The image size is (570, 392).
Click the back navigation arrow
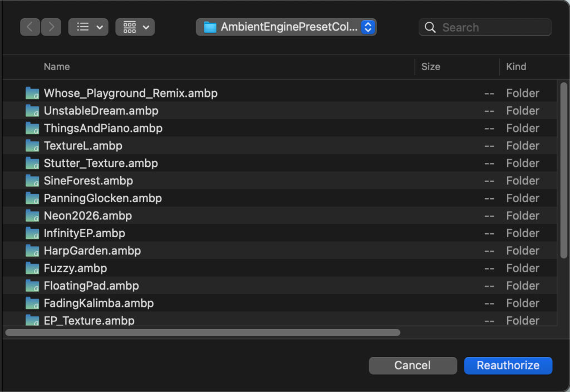[31, 27]
